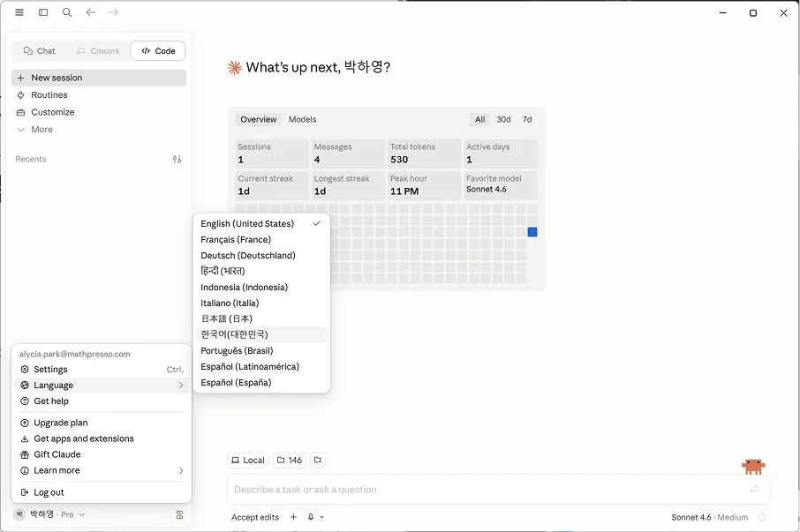Start a New session
The image size is (800, 532).
coord(99,78)
